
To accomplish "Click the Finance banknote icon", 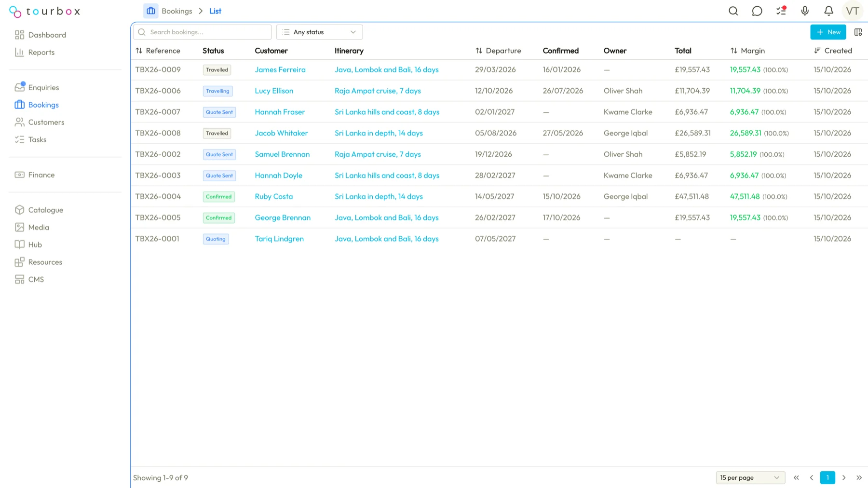I will tap(19, 175).
